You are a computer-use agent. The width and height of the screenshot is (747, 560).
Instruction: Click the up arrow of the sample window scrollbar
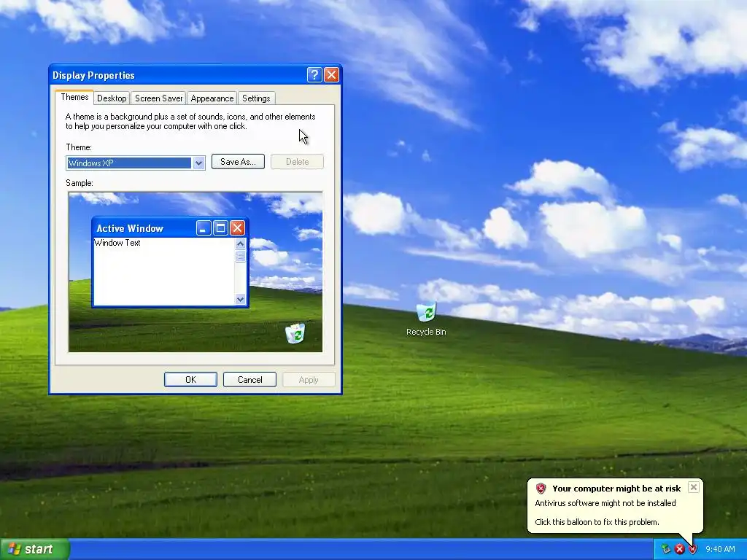pyautogui.click(x=240, y=244)
